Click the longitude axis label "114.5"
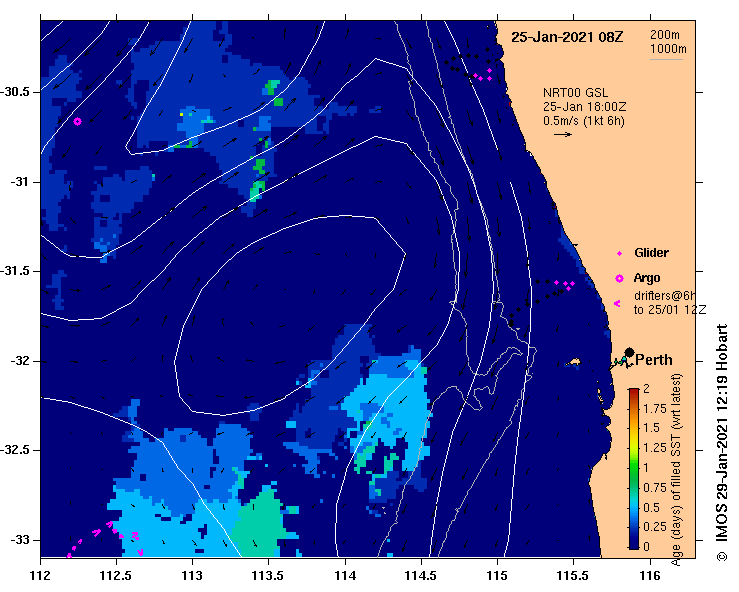The image size is (739, 592). 421,576
